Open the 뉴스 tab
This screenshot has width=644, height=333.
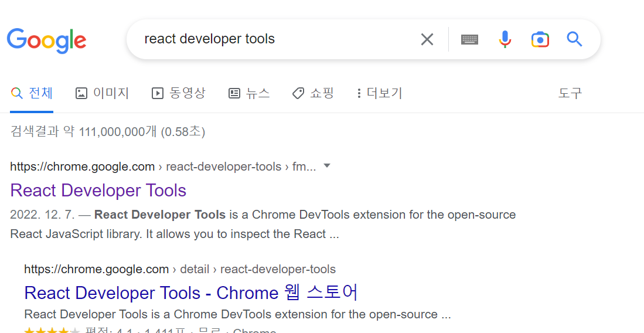249,93
